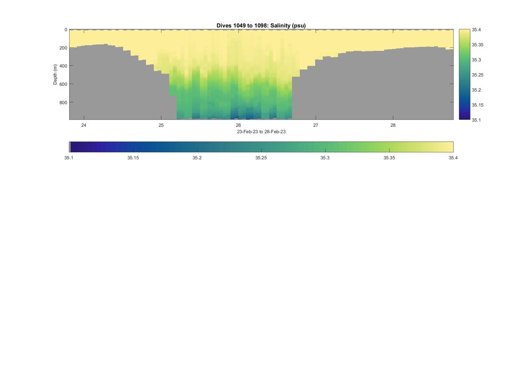Click depth tick label 200
This screenshot has width=532, height=392.
(63, 48)
